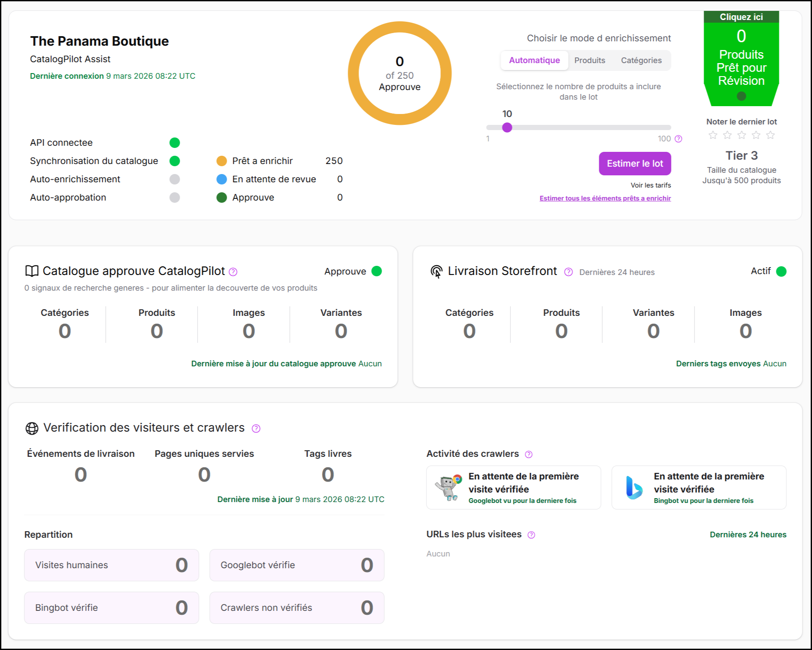This screenshot has height=650, width=812.
Task: Click the help icon next to slider maximum 100
Action: point(678,139)
